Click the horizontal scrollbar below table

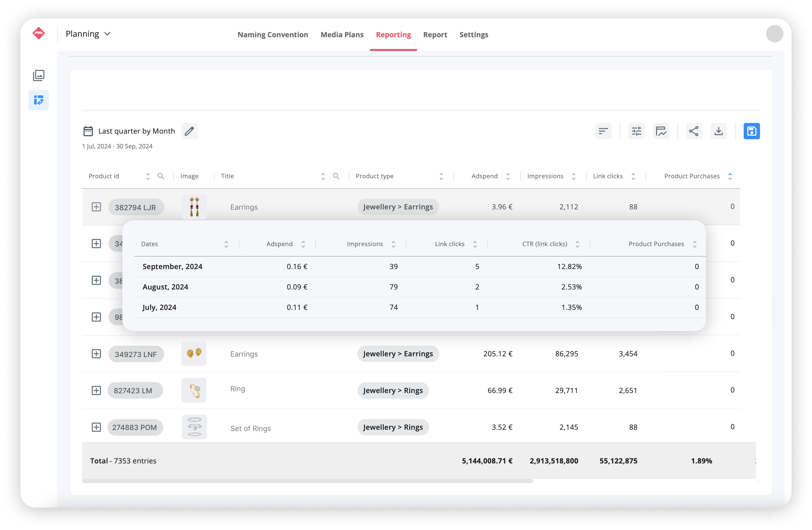tap(307, 481)
